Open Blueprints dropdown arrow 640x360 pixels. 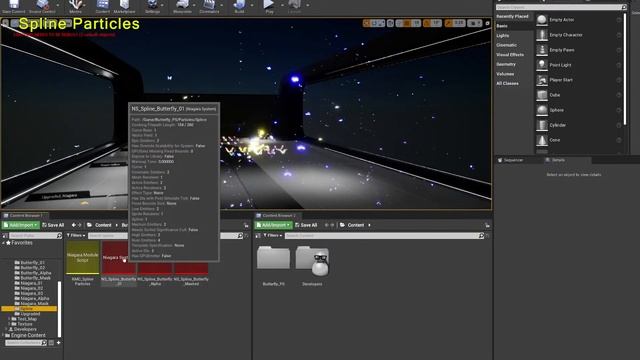click(194, 6)
